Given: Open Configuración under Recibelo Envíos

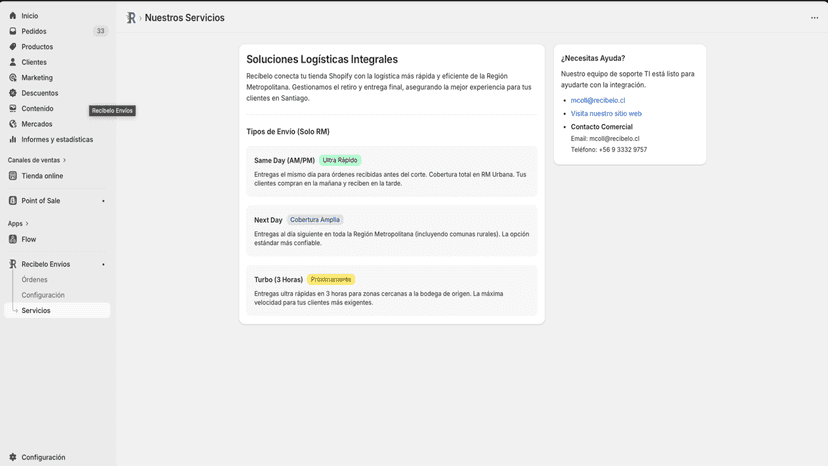Looking at the screenshot, I should [x=43, y=295].
